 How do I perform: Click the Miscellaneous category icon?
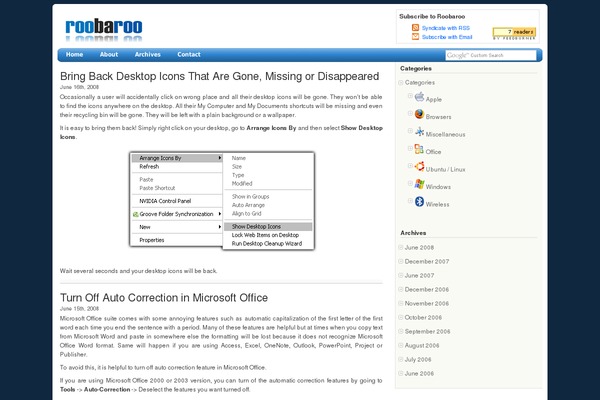(419, 132)
